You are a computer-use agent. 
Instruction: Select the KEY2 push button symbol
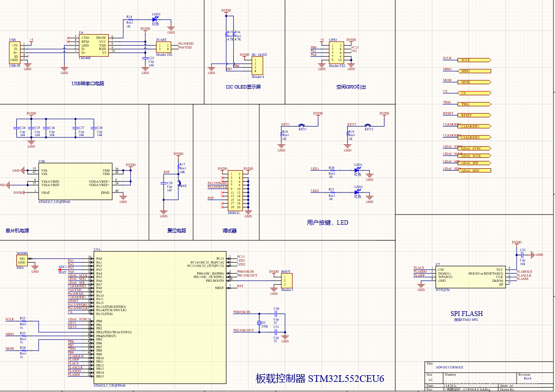tap(368, 126)
